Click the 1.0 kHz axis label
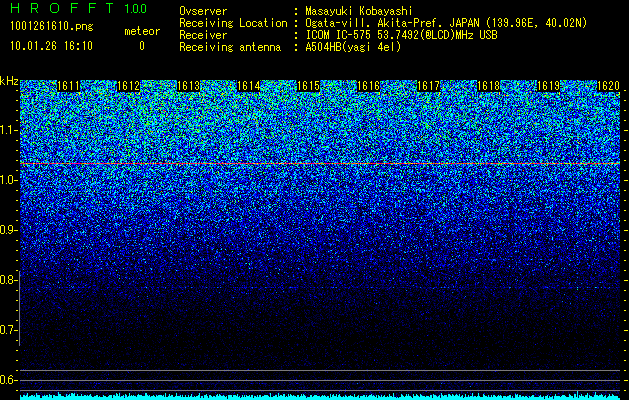 (x=8, y=180)
